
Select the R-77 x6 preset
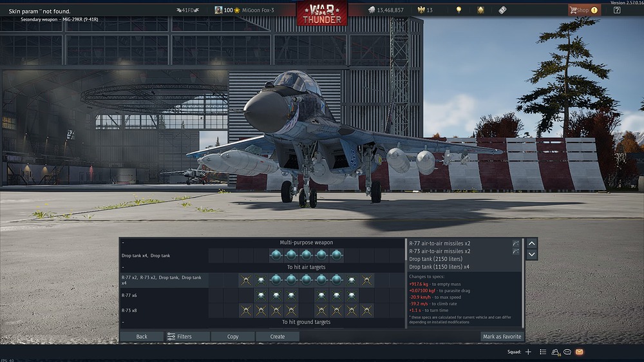click(164, 296)
